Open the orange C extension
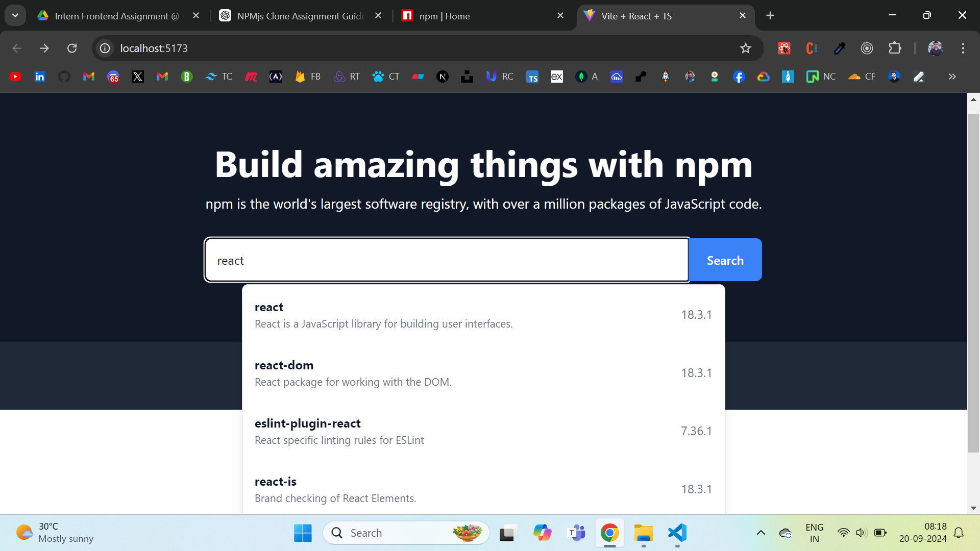This screenshot has height=551, width=980. 812,48
